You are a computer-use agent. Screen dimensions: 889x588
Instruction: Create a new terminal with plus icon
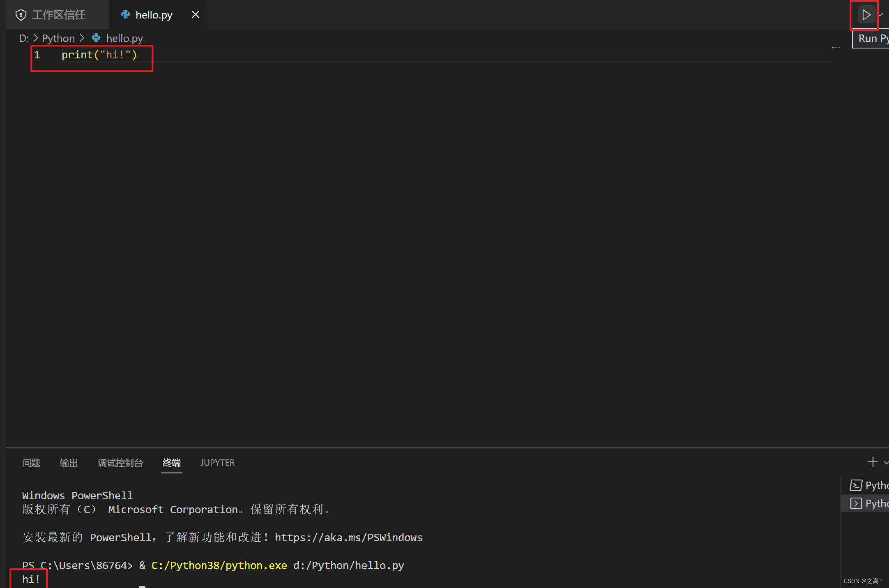click(x=873, y=462)
